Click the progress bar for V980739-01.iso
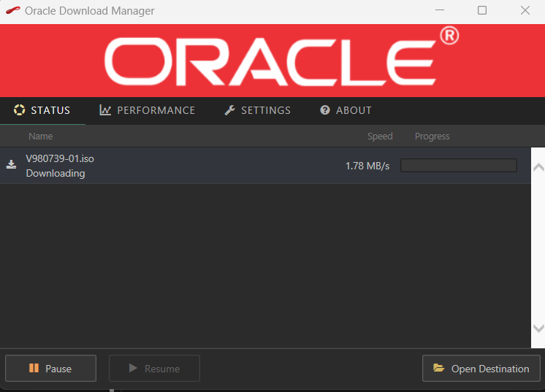The width and height of the screenshot is (545, 392). [x=459, y=165]
